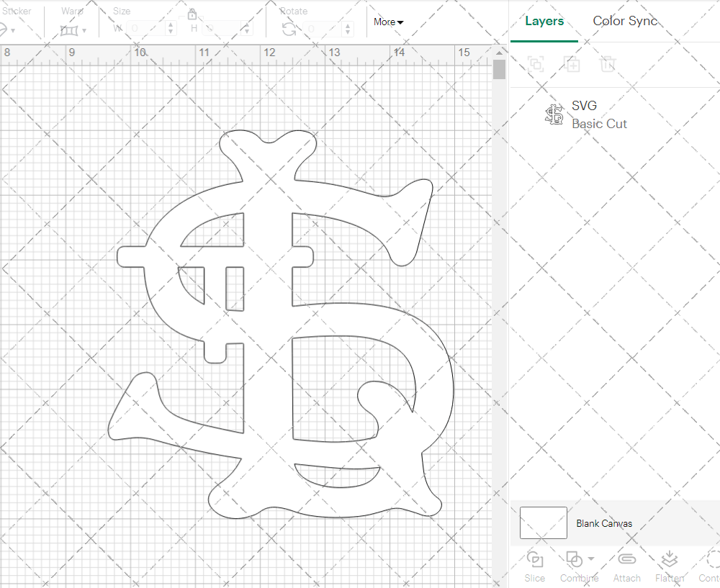This screenshot has width=720, height=588.
Task: Click the Contour icon
Action: tap(712, 559)
